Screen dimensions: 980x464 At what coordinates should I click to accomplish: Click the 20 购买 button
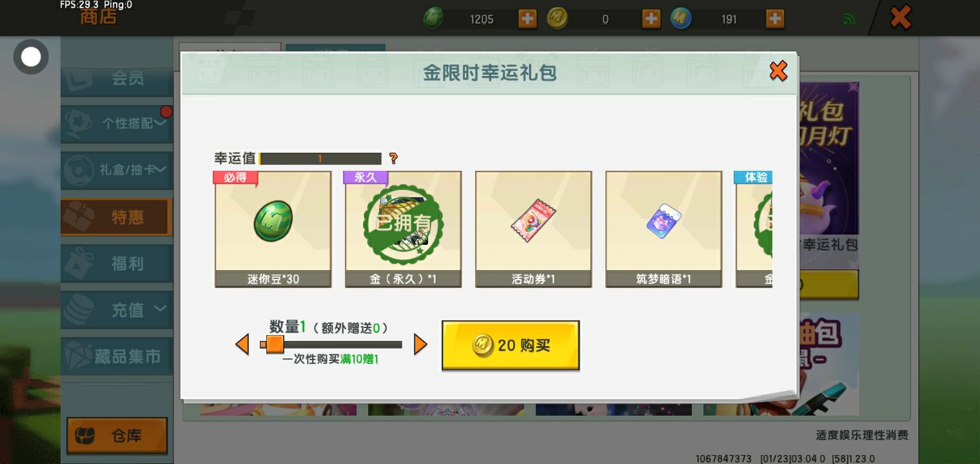coord(511,345)
